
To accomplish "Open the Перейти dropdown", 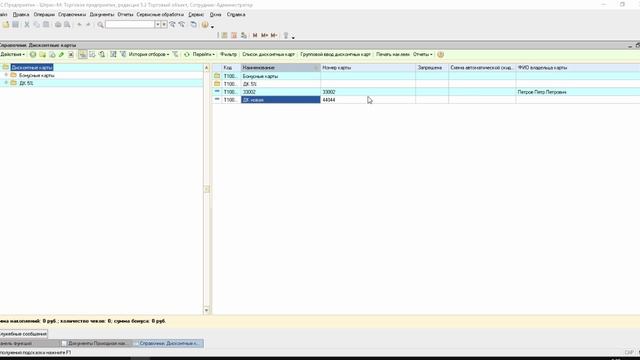I will click(x=203, y=54).
